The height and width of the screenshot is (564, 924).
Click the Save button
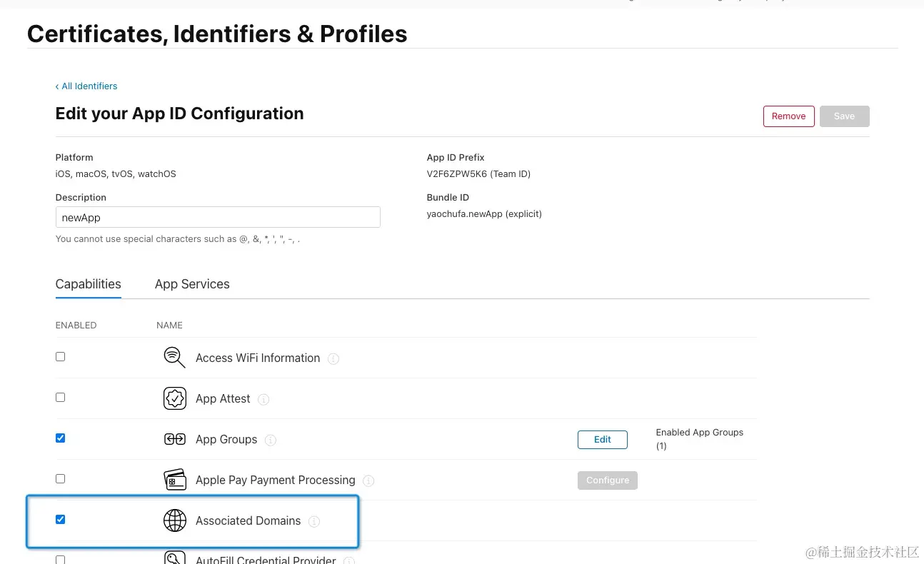pos(844,116)
